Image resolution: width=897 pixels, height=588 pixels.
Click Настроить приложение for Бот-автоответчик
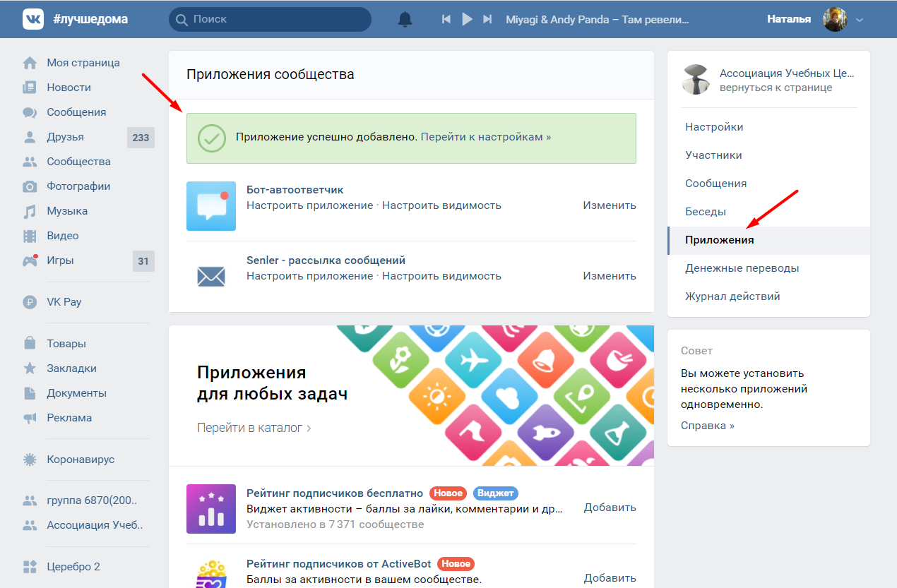click(x=309, y=205)
